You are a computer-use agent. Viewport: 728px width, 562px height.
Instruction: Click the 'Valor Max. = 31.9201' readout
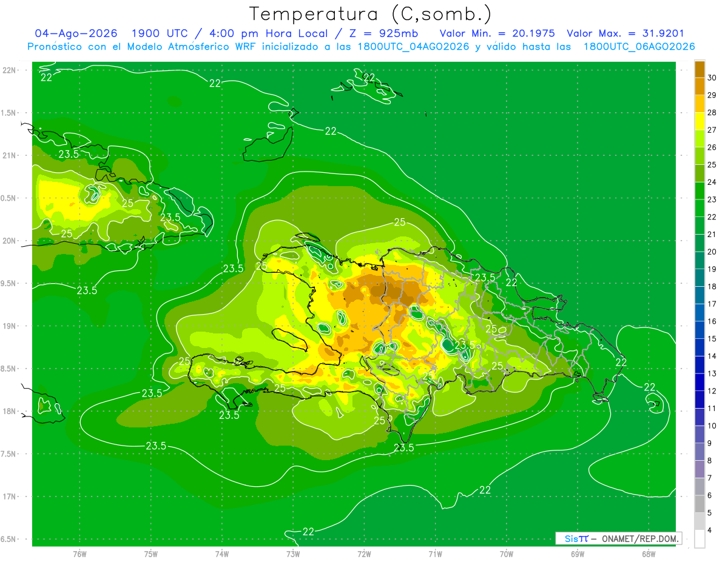(x=625, y=33)
